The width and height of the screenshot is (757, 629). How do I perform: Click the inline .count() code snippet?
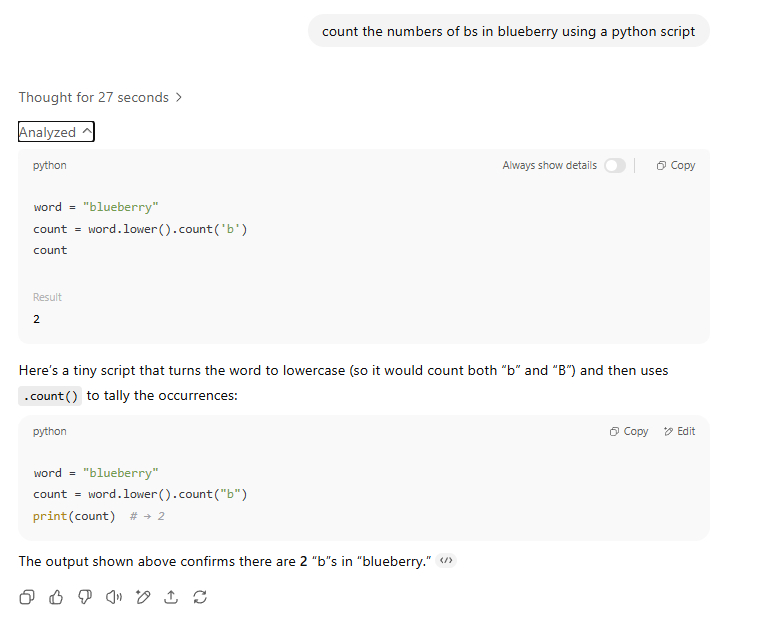[50, 396]
